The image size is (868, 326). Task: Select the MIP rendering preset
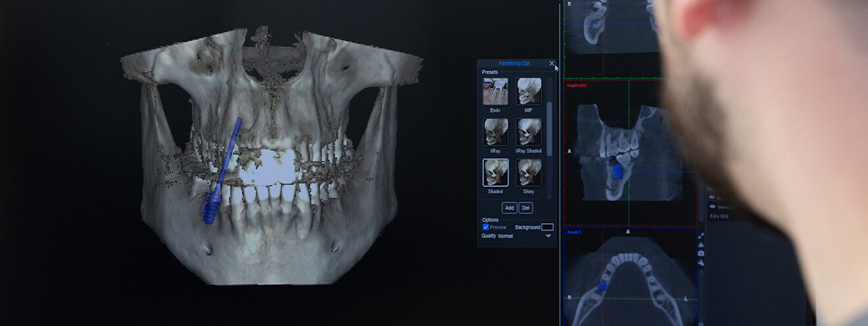pos(529,92)
